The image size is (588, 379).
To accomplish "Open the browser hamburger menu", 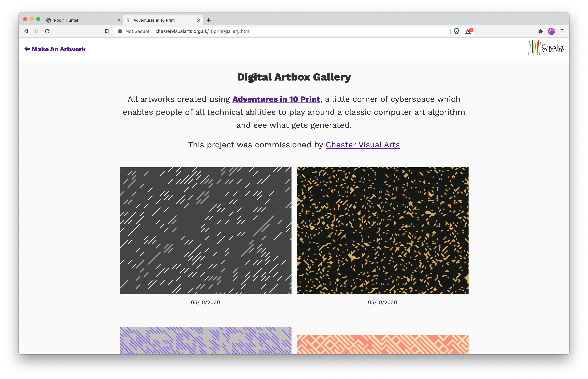I will pyautogui.click(x=562, y=31).
